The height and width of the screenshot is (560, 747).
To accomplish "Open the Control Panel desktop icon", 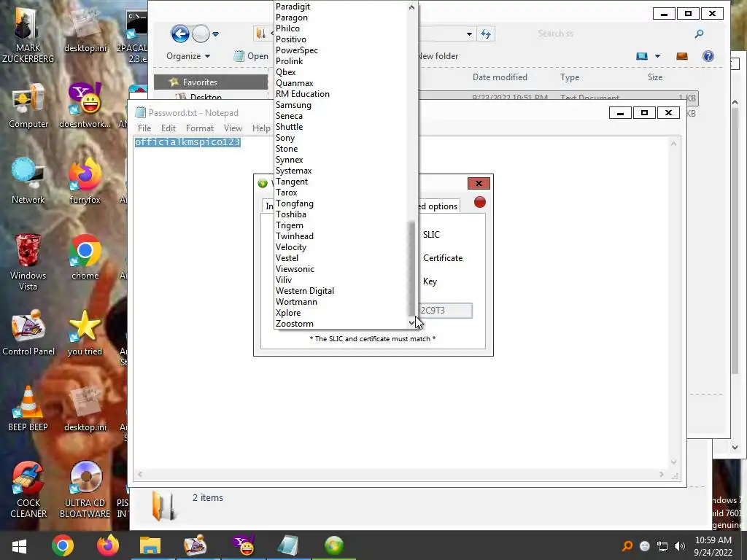I will click(x=28, y=333).
